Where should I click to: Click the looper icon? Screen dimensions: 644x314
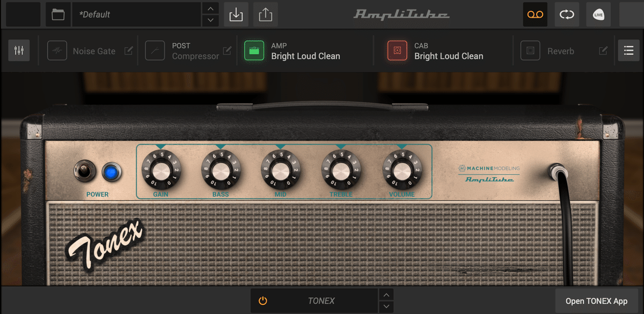567,14
